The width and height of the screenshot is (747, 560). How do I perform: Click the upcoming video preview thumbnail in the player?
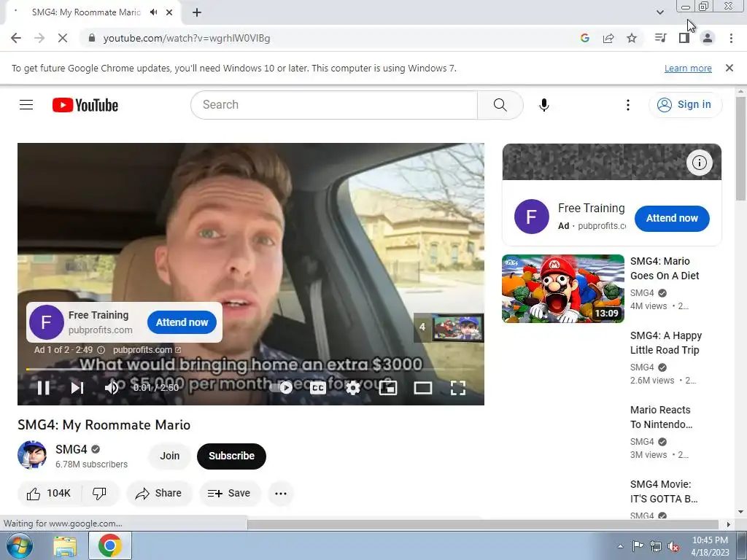click(x=458, y=327)
